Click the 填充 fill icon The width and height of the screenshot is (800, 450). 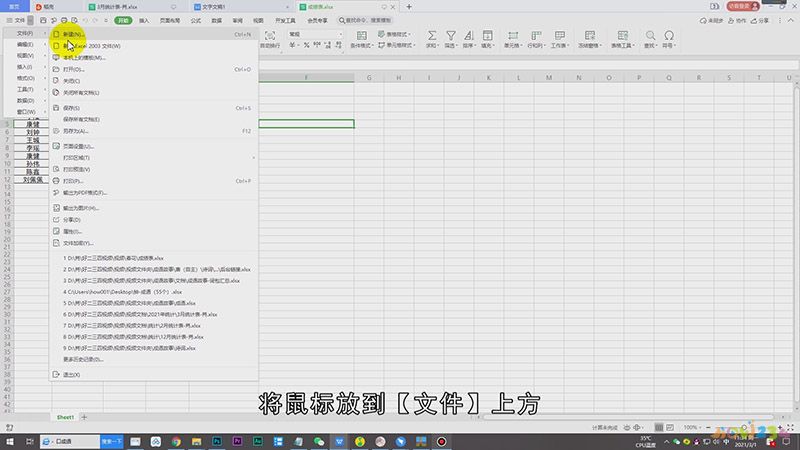pyautogui.click(x=487, y=35)
